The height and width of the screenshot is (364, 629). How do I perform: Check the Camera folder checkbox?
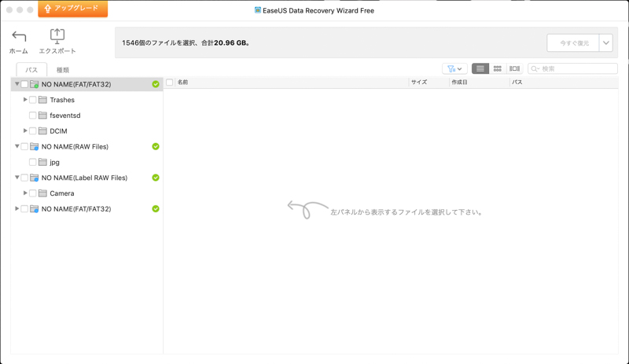(33, 193)
